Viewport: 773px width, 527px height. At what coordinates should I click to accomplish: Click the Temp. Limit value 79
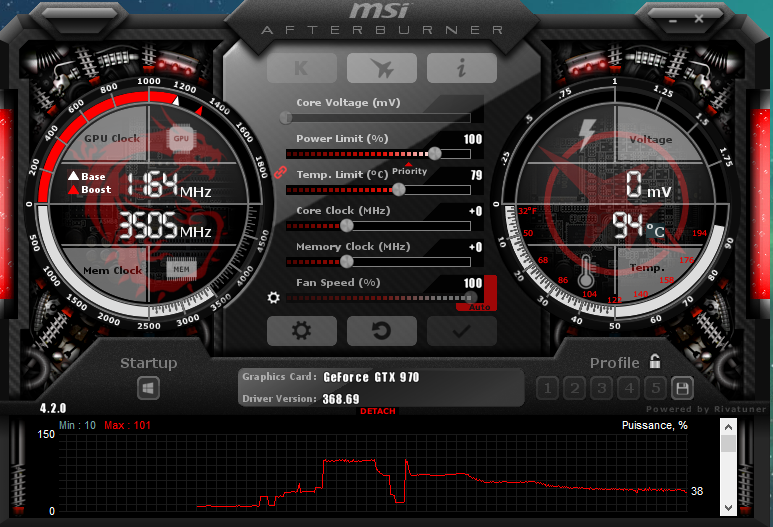pos(476,175)
